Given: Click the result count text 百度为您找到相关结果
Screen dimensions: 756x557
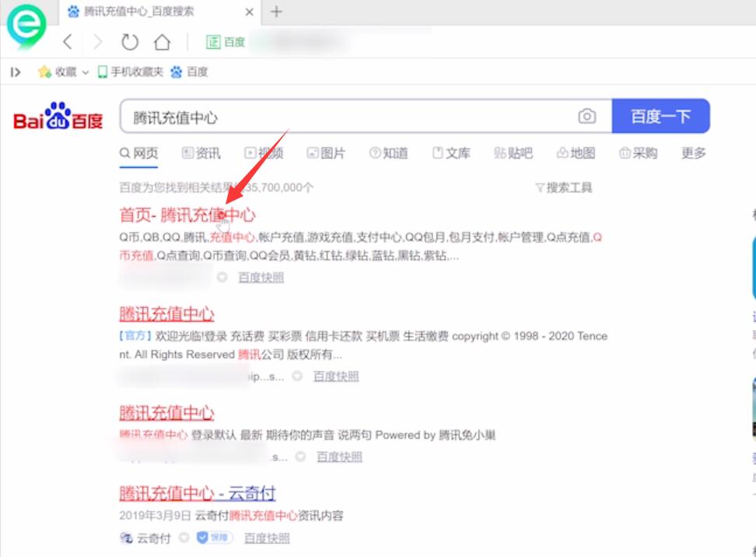Looking at the screenshot, I should tap(216, 187).
